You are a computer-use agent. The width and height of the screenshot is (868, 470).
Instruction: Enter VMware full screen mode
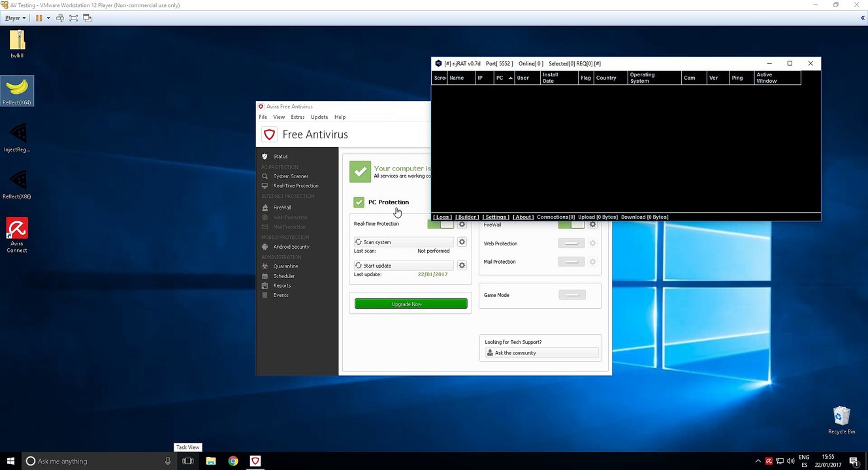tap(73, 18)
